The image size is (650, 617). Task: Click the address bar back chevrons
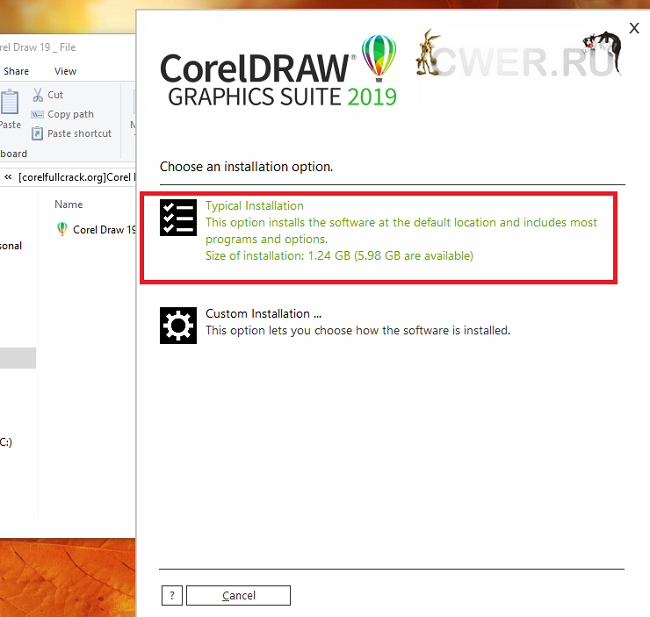[8, 177]
